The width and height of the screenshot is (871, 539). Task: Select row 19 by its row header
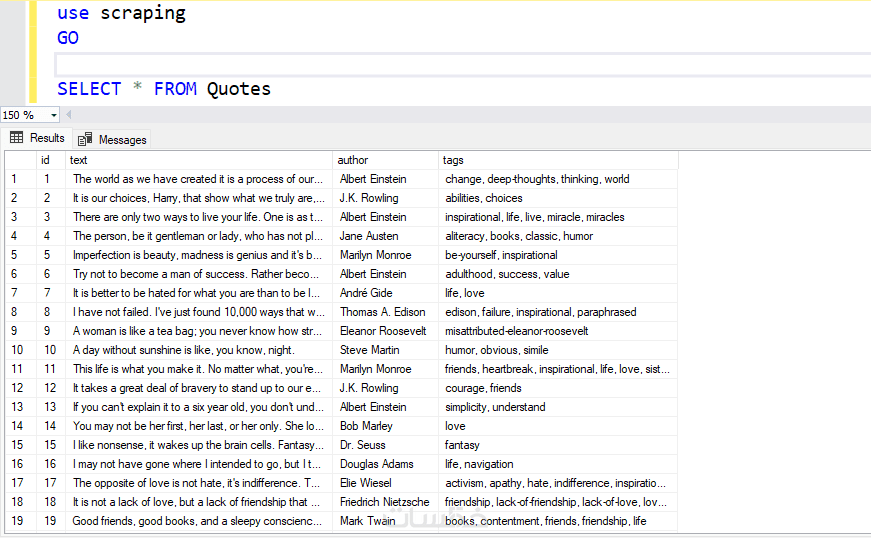tap(20, 521)
